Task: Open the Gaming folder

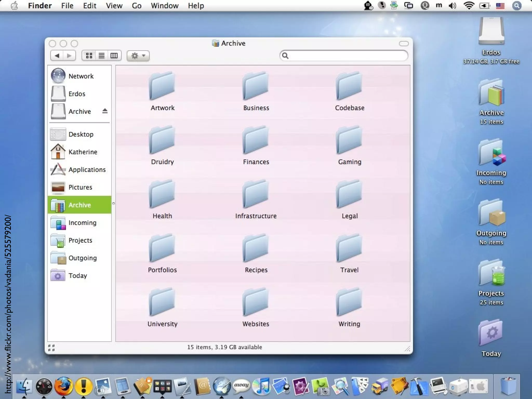Action: pyautogui.click(x=349, y=141)
